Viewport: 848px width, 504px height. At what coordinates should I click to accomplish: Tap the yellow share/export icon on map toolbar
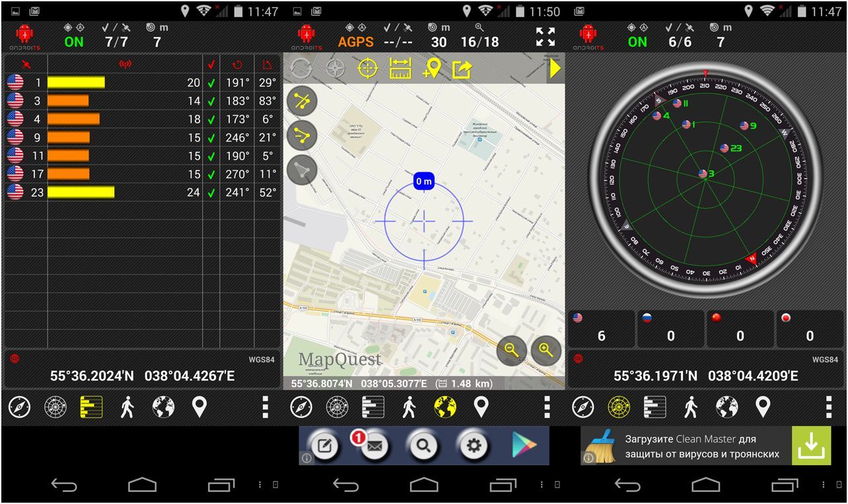tap(462, 69)
